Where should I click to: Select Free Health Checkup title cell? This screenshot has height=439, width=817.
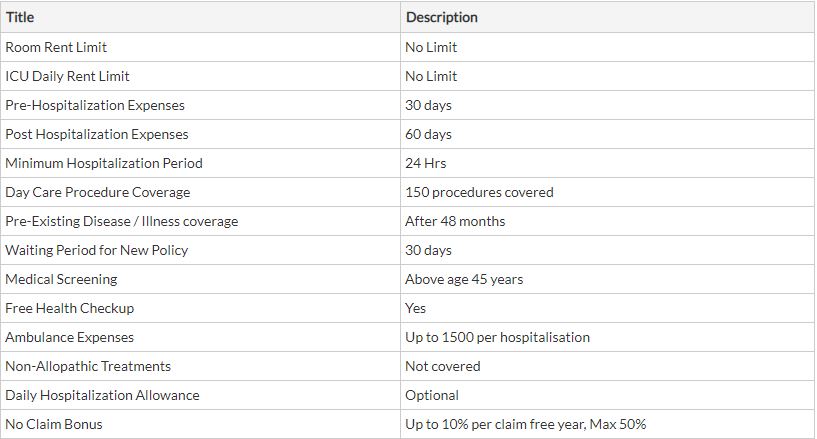pos(201,308)
